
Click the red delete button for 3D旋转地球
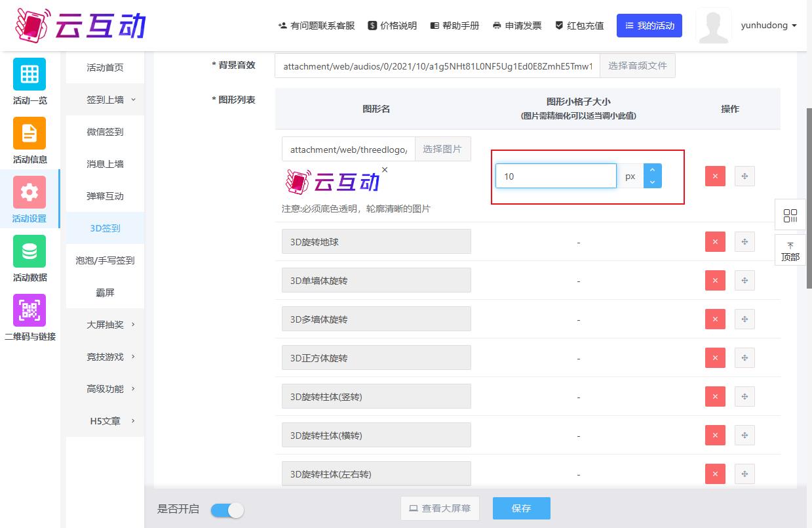(x=715, y=242)
